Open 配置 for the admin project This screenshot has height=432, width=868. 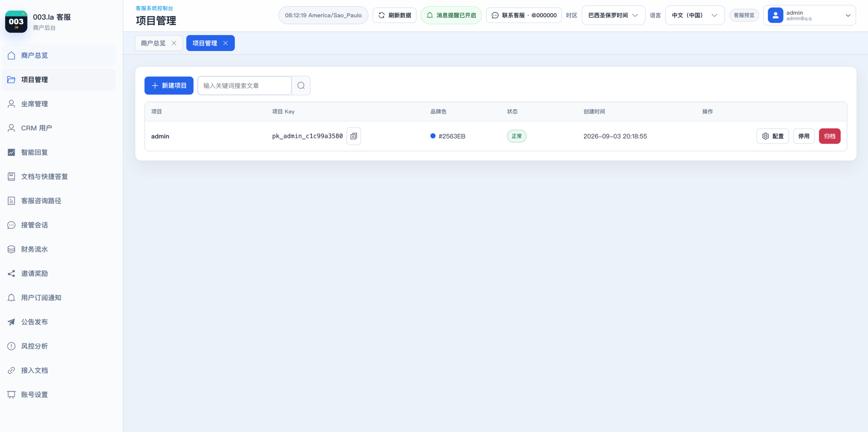click(773, 136)
